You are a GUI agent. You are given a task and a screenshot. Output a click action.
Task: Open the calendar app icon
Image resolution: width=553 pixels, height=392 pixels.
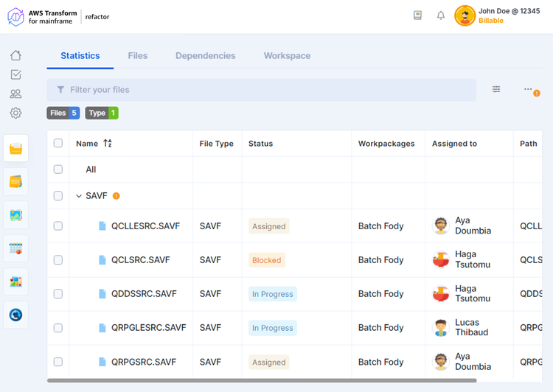pos(16,248)
